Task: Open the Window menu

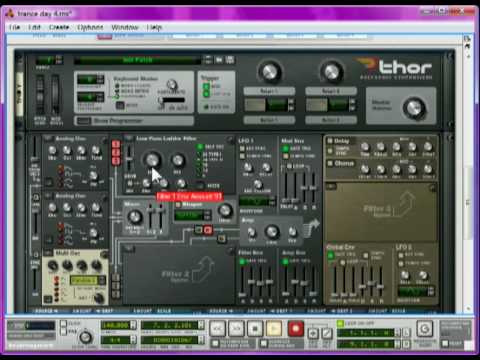Action: [x=125, y=27]
